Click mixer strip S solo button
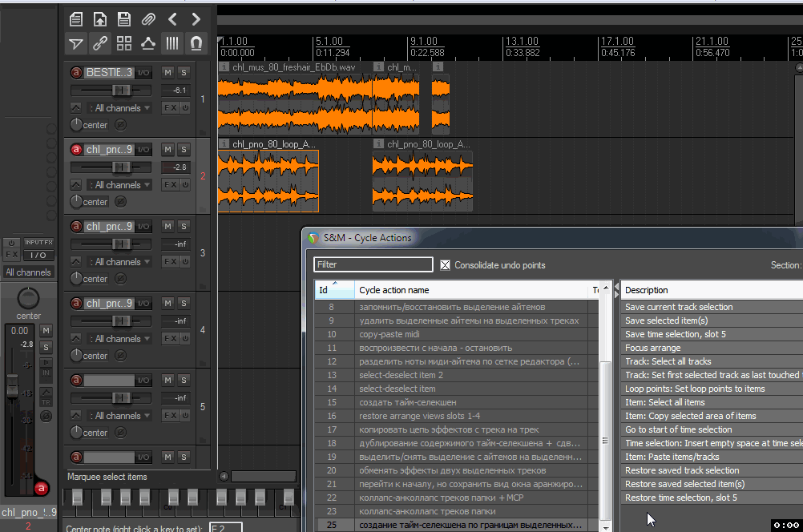The image size is (803, 532). click(x=46, y=347)
